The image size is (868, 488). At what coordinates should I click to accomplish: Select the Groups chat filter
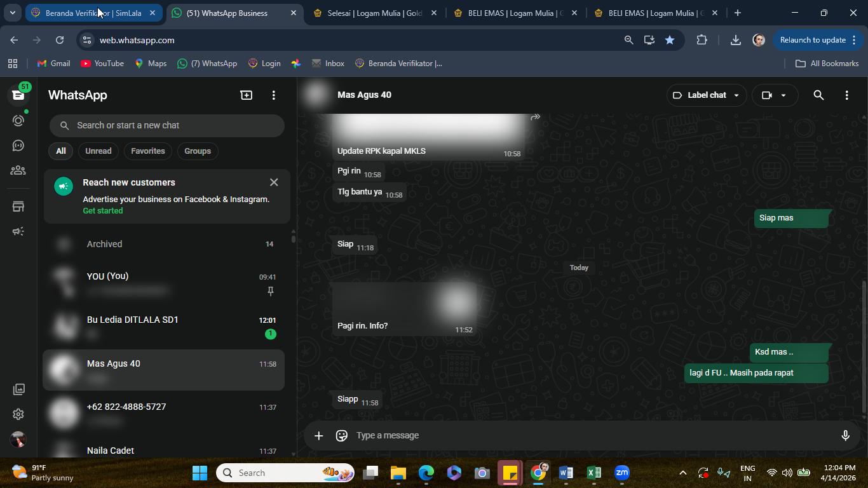198,151
